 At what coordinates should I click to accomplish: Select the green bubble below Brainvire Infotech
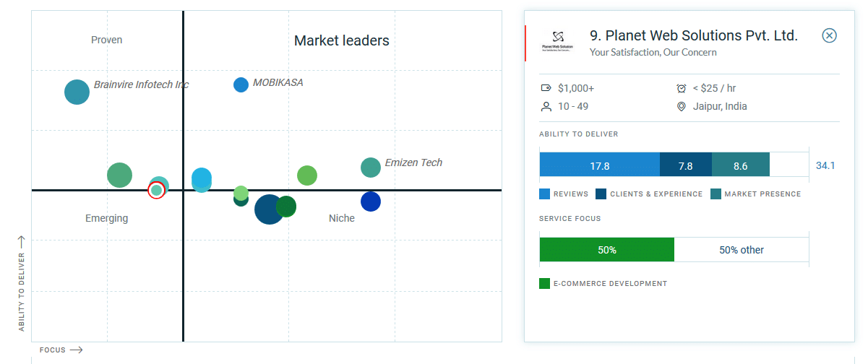(119, 175)
